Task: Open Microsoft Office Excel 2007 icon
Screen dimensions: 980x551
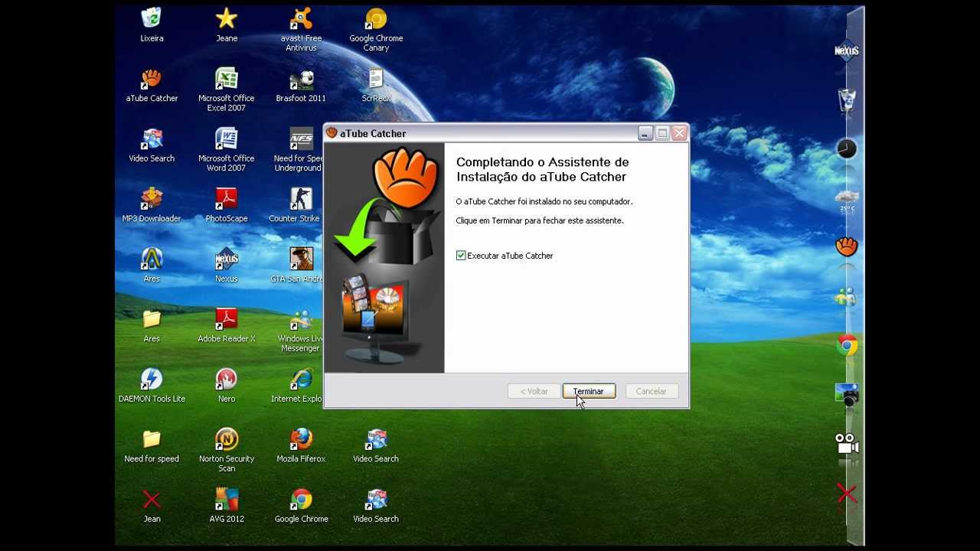Action: (226, 90)
